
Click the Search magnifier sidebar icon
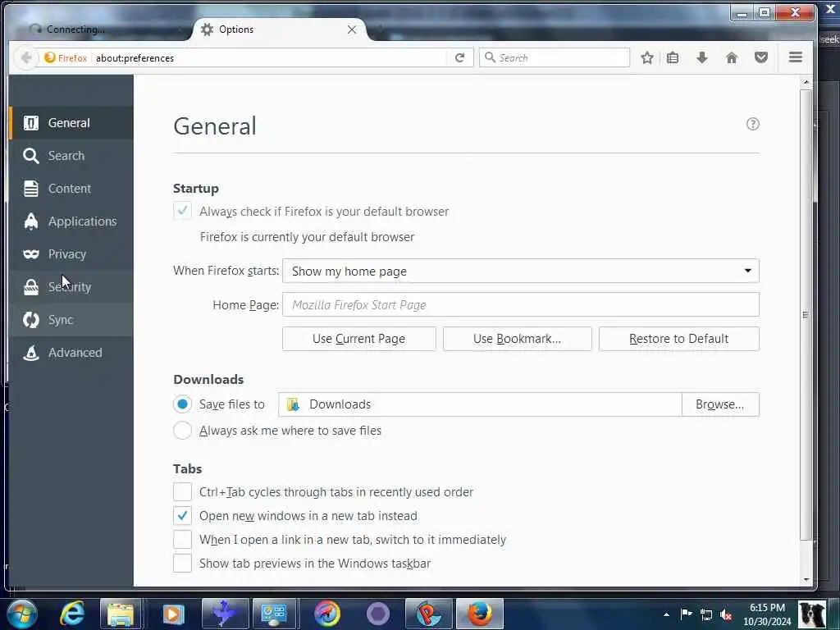pyautogui.click(x=31, y=156)
